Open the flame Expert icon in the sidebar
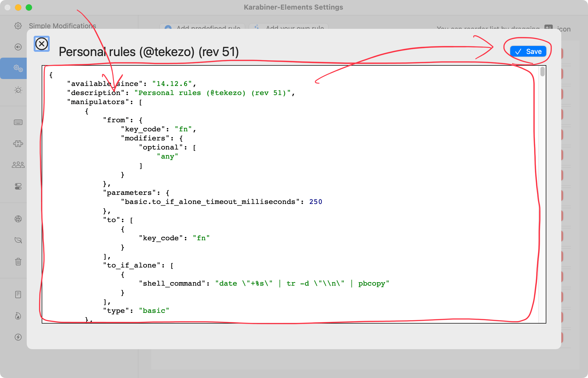The height and width of the screenshot is (378, 588). coord(18,316)
